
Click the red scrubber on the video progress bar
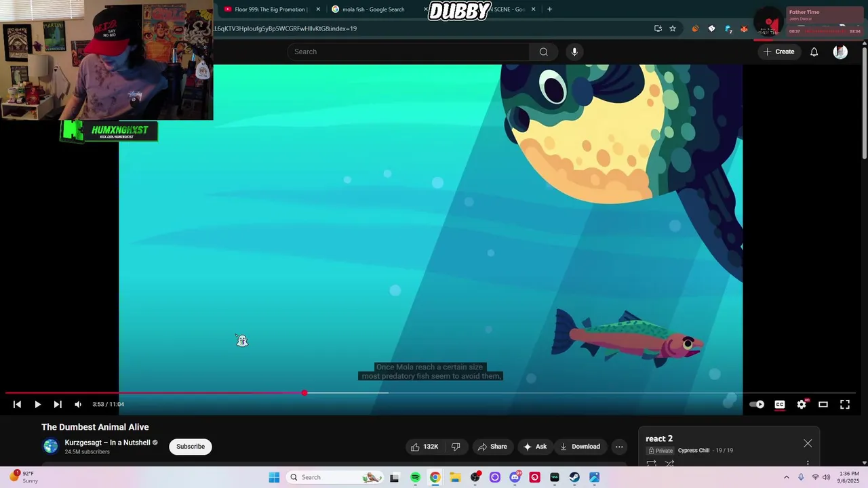304,393
